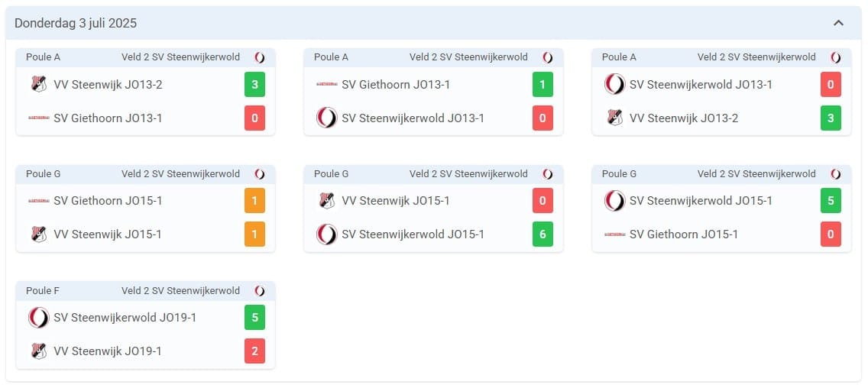The image size is (868, 388).
Task: Click Veld 2 SV Steenwijkerwold in Poule F card
Action: 180,290
